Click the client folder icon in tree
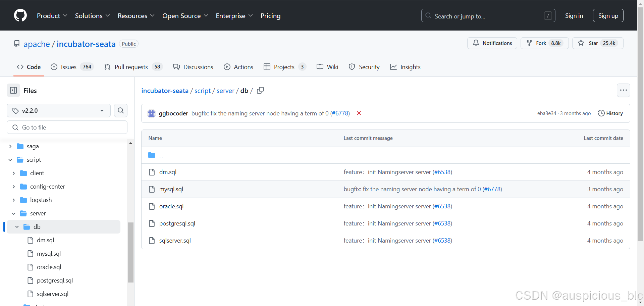The width and height of the screenshot is (644, 306). click(x=23, y=173)
